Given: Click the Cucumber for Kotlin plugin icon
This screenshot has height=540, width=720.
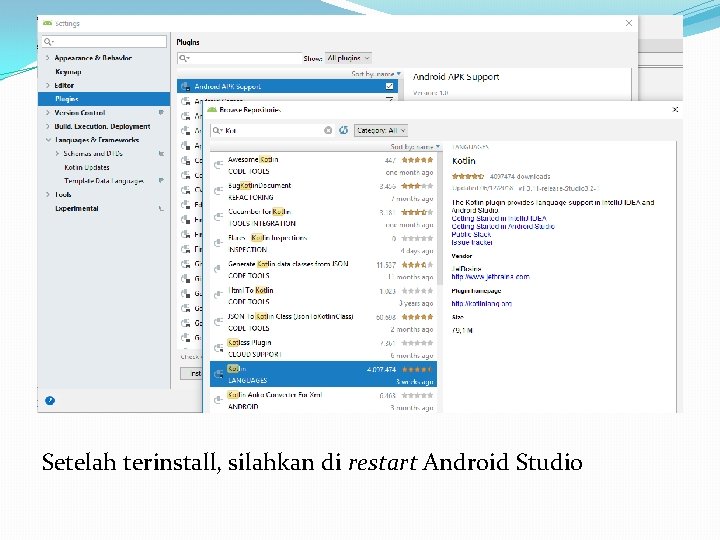Looking at the screenshot, I should pos(219,217).
